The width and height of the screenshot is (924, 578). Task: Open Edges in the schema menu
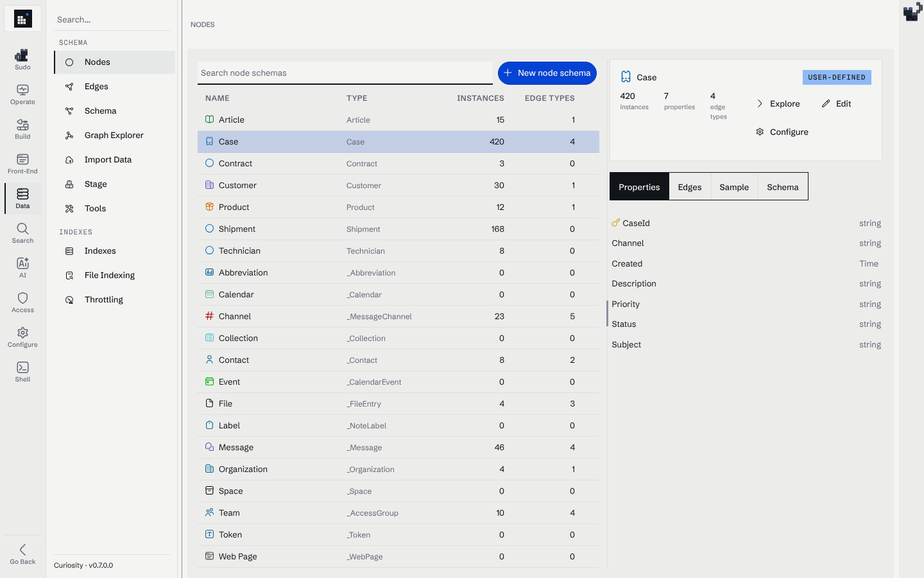pos(114,87)
